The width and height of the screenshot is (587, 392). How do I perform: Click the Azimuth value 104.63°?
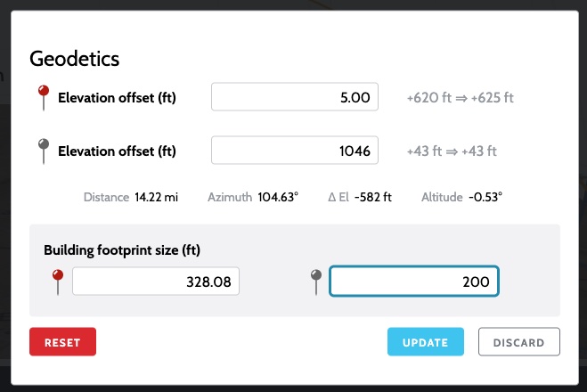pos(278,197)
